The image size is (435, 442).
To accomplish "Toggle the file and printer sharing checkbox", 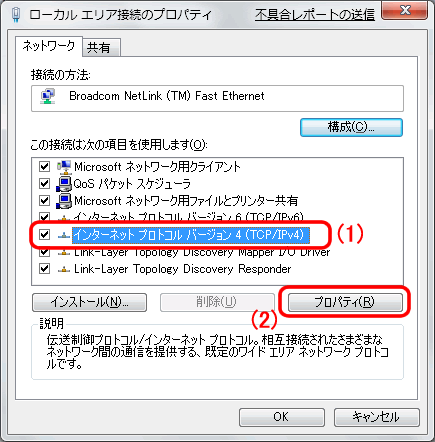I will [x=45, y=201].
